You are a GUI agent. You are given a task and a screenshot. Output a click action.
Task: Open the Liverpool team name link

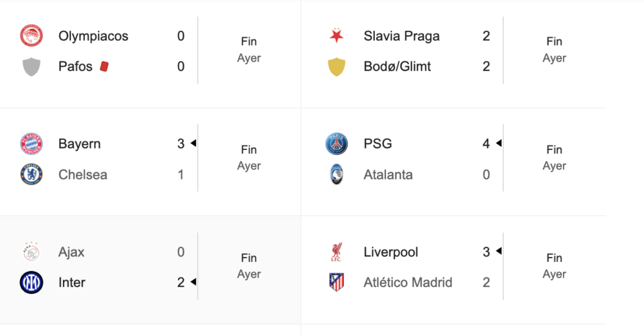[x=391, y=252]
